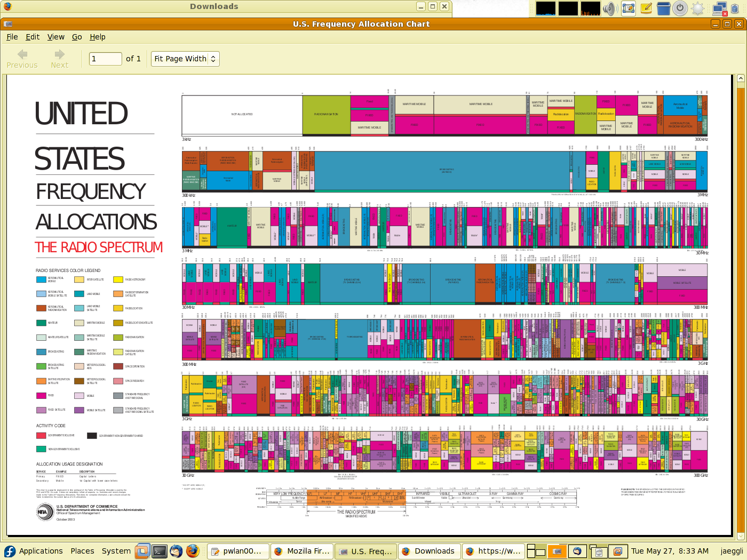Open the File menu
This screenshot has height=560, width=747.
coord(12,37)
